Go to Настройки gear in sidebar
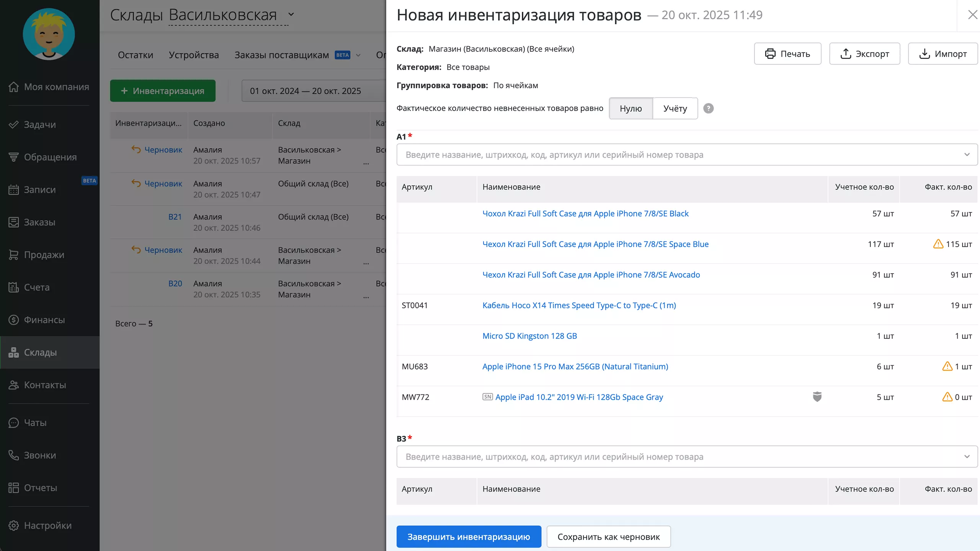 pyautogui.click(x=47, y=525)
